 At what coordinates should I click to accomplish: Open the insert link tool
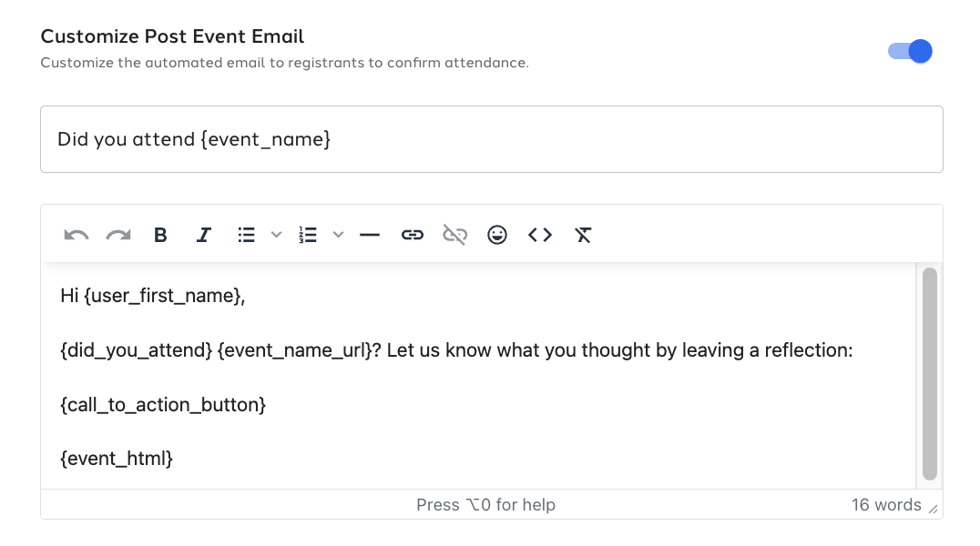(x=413, y=235)
